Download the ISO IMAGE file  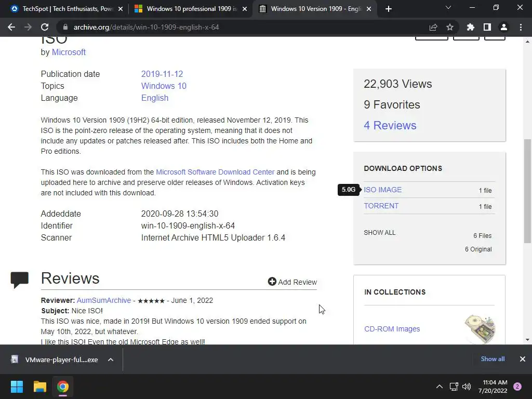pyautogui.click(x=382, y=190)
